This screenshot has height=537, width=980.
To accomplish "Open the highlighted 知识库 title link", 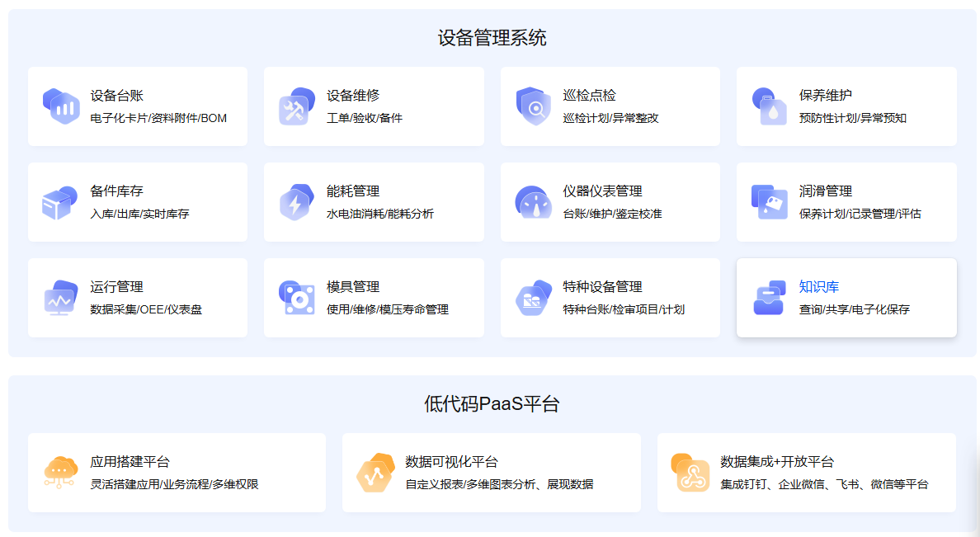I will pyautogui.click(x=818, y=287).
